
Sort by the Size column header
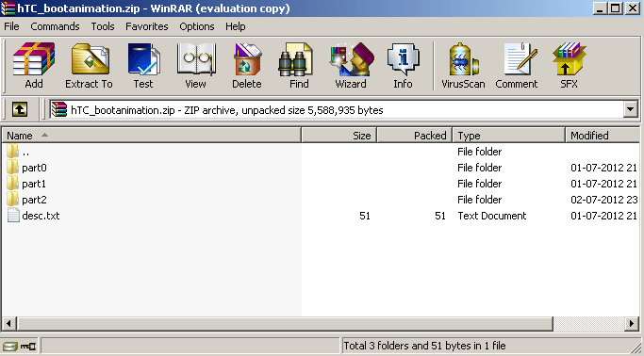[x=339, y=136]
